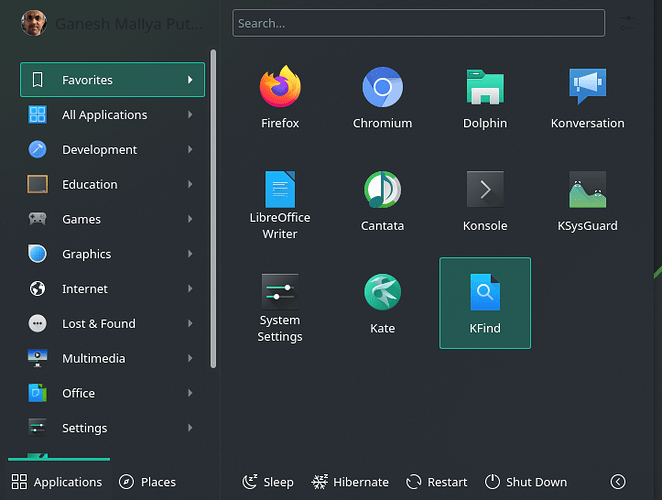Click the Shut Down button

click(526, 482)
